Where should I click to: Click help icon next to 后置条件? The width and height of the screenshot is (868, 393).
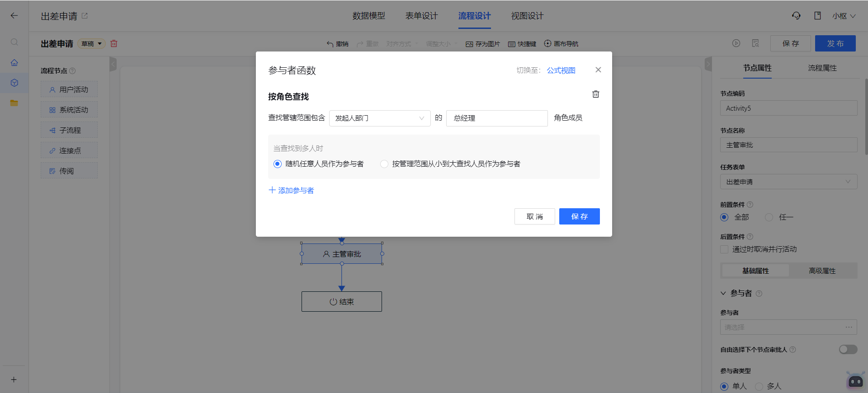point(750,237)
